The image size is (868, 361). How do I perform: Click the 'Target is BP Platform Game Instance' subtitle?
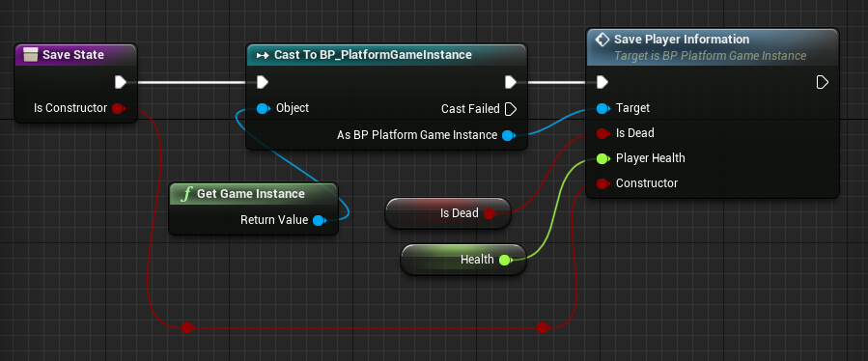(x=711, y=56)
